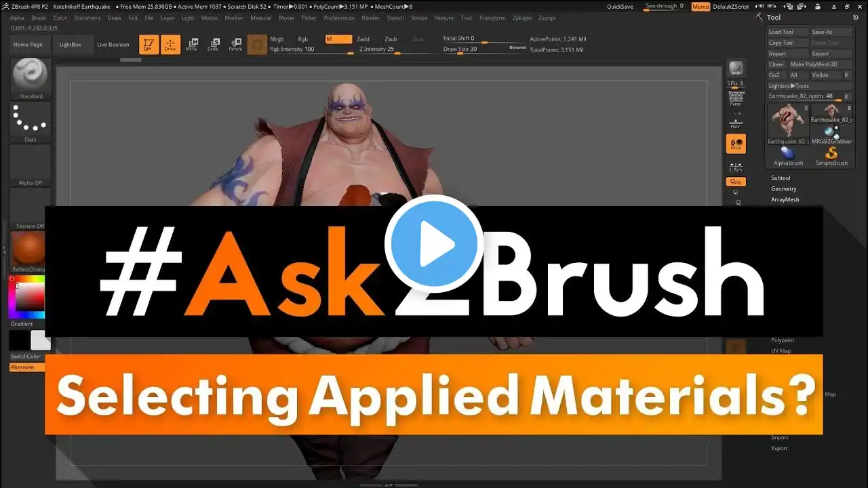Open the Alpha menu
This screenshot has height=488, width=868.
[x=17, y=18]
